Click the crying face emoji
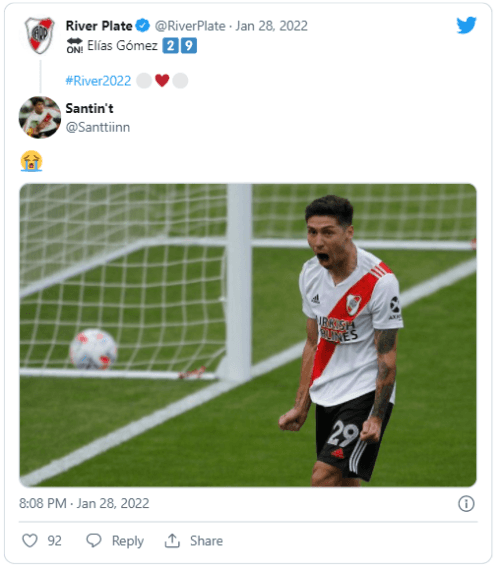 (32, 161)
